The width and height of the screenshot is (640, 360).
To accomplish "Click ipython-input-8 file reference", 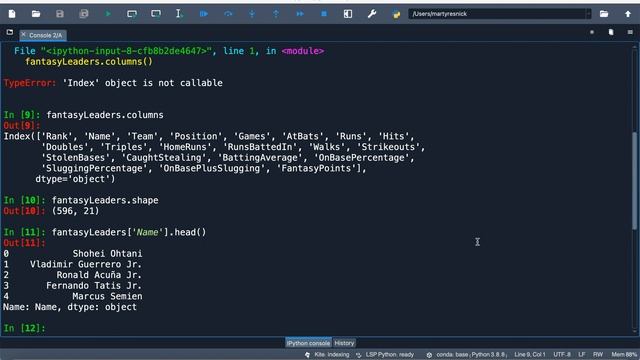I will (126, 51).
